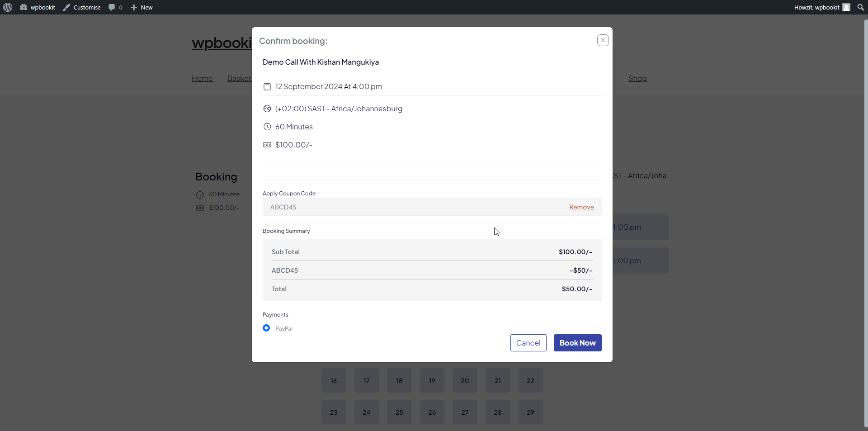The height and width of the screenshot is (431, 868).
Task: Open the Shop page link
Action: click(x=637, y=78)
